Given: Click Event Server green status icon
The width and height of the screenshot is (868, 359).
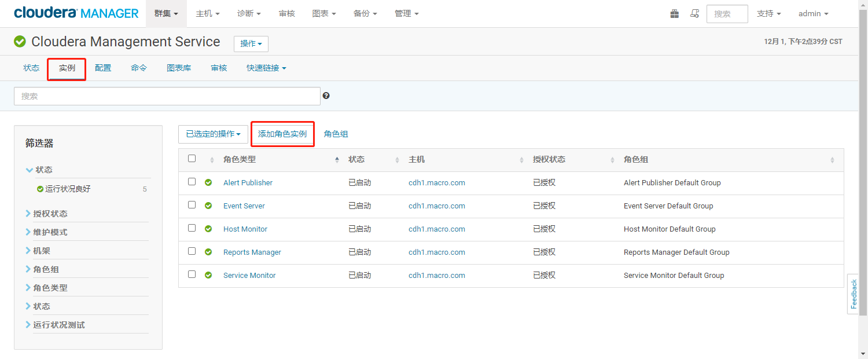Looking at the screenshot, I should point(208,206).
